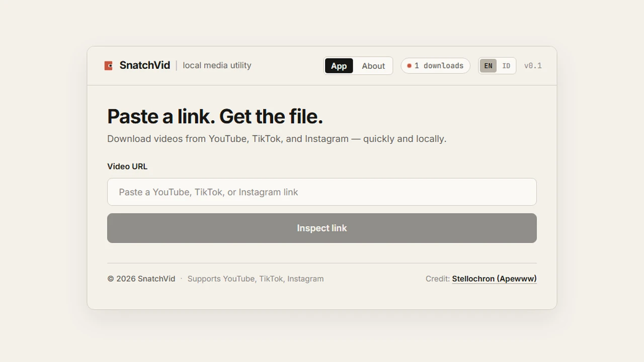Focus the Video URL input field
This screenshot has height=362, width=644.
click(x=322, y=192)
